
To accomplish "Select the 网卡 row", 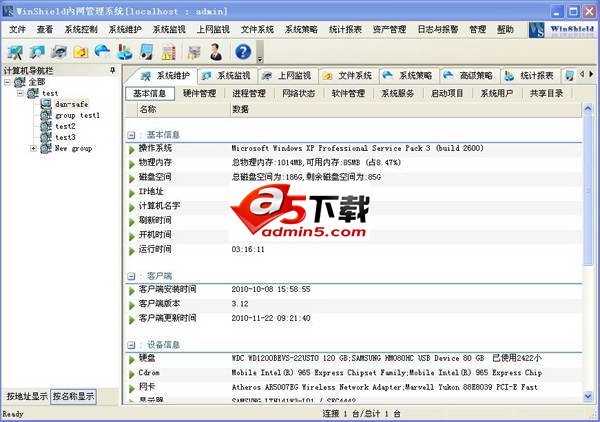I will tap(354, 388).
